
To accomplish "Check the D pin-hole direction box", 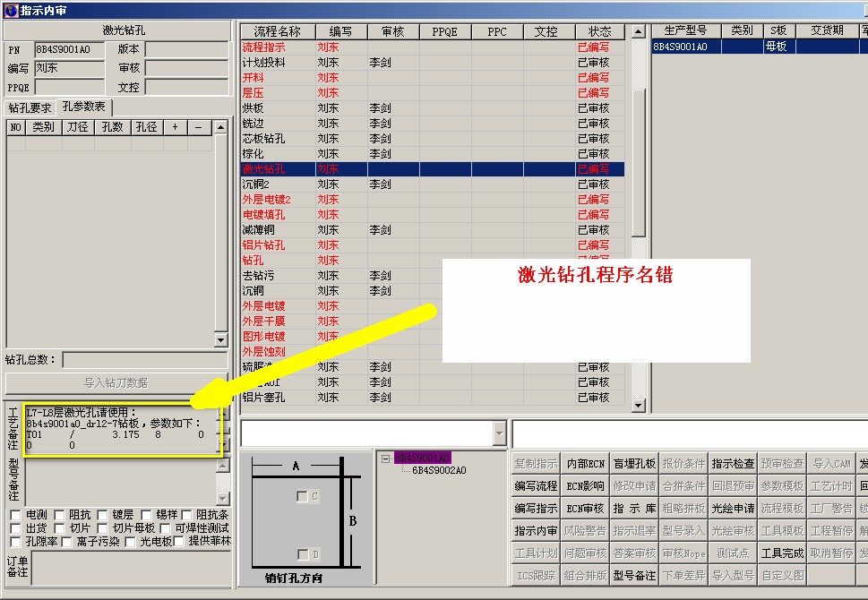I will 302,554.
